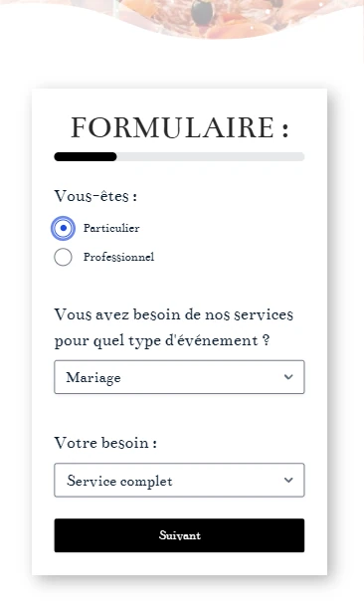Click the Particulier label text
The width and height of the screenshot is (364, 612).
(x=111, y=228)
